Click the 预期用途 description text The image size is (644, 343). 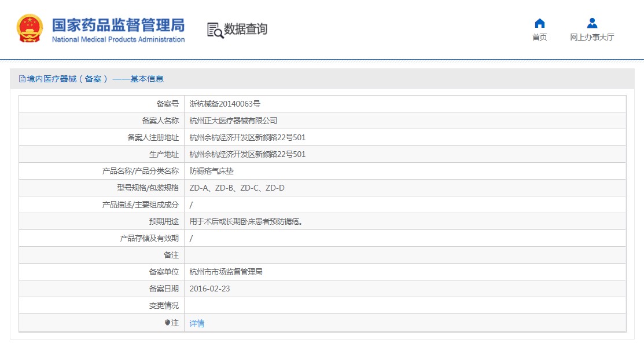click(246, 221)
